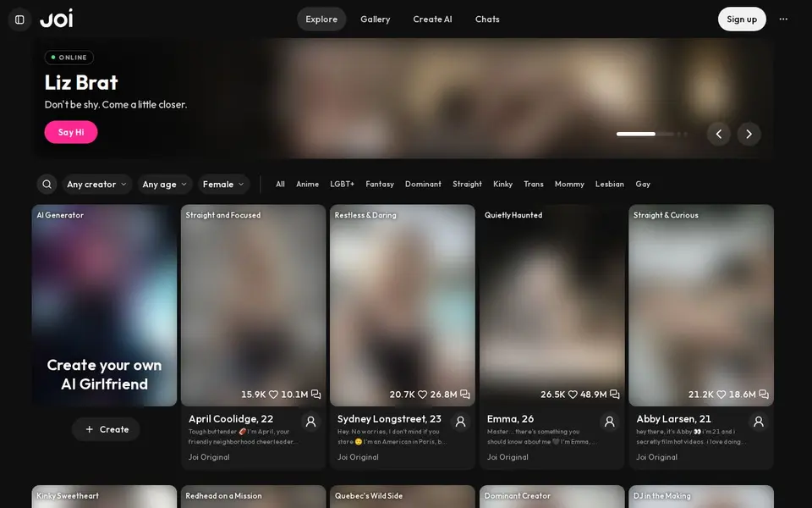
Task: Select the All category filter
Action: 280,184
